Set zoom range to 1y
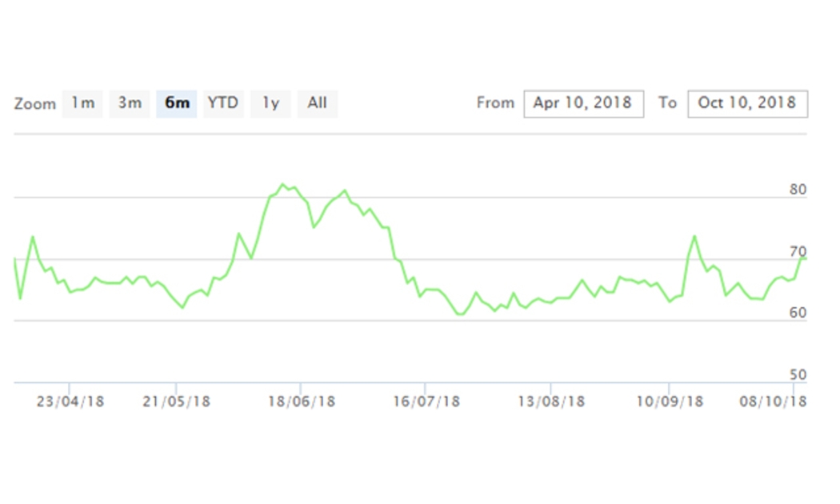Viewport: 840px width, 504px height. point(270,103)
